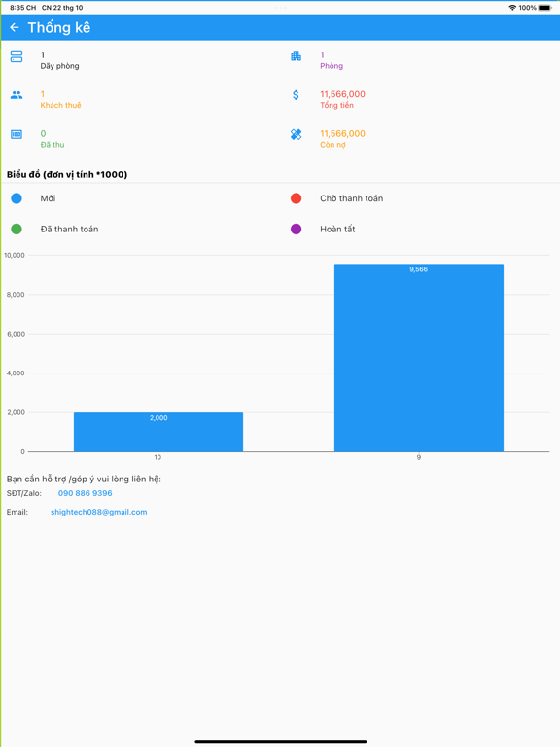Tap the chart bar labeled 2,000
This screenshot has height=747, width=560.
pyautogui.click(x=158, y=432)
